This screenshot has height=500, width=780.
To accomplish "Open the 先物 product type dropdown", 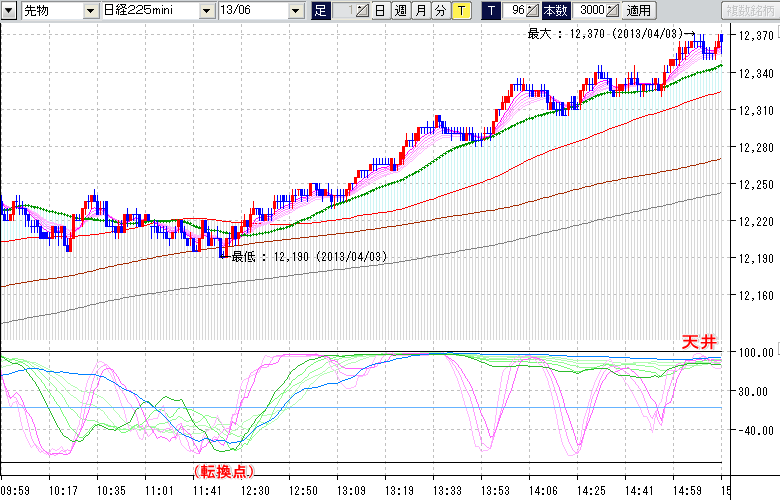I will [91, 11].
